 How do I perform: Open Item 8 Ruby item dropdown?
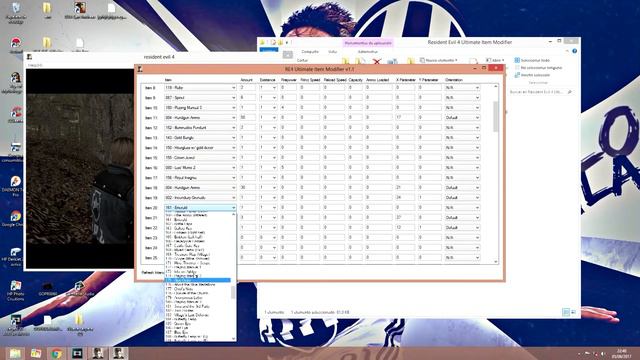[x=200, y=88]
